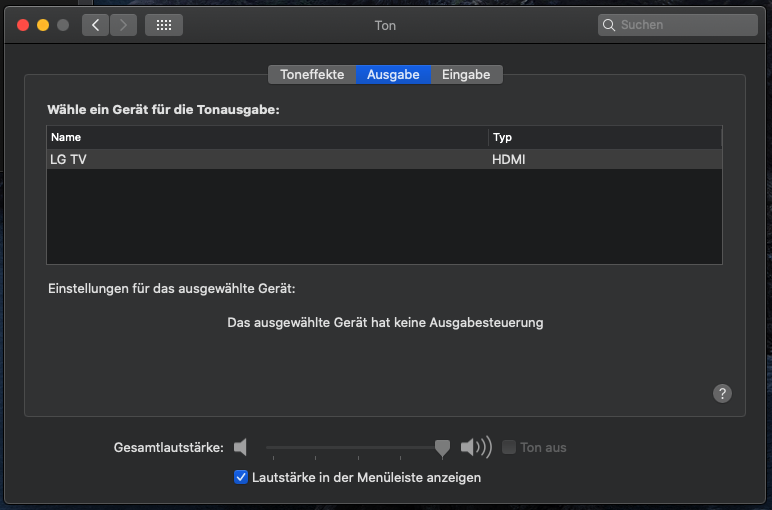Open the Eingabe tab
Viewport: 772px width, 510px height.
click(466, 74)
